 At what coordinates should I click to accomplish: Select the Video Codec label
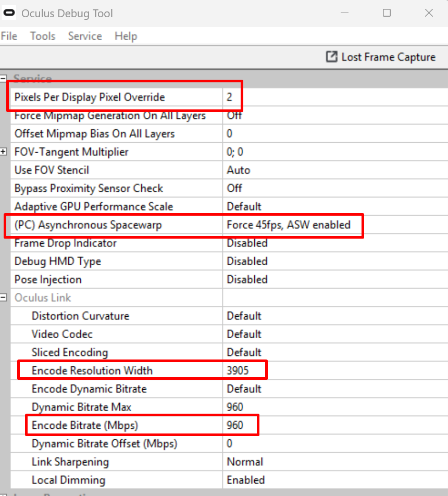coord(62,334)
